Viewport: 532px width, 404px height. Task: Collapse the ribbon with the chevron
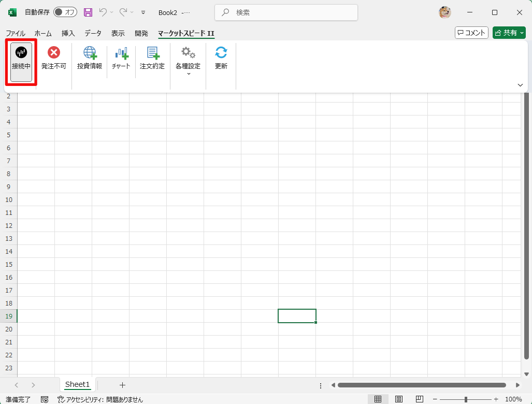(520, 85)
